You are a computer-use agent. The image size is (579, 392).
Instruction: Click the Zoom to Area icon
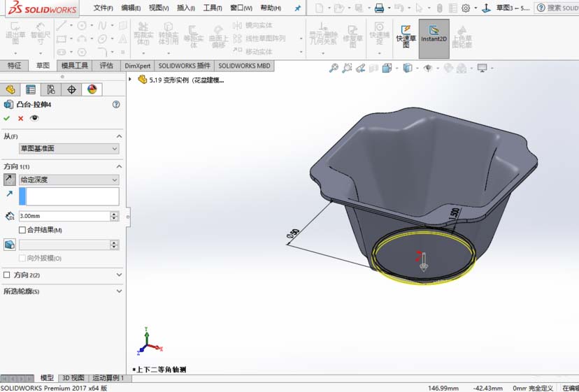click(x=347, y=68)
